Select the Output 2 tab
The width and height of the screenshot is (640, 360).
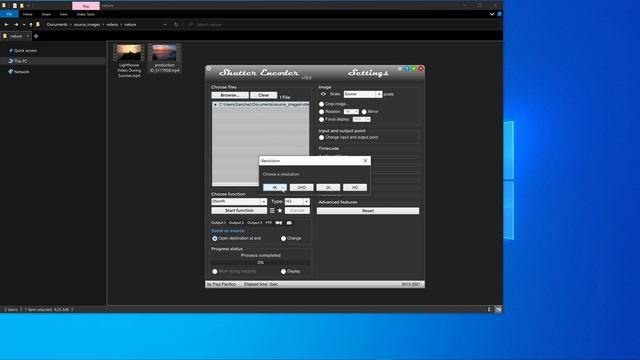pyautogui.click(x=236, y=223)
